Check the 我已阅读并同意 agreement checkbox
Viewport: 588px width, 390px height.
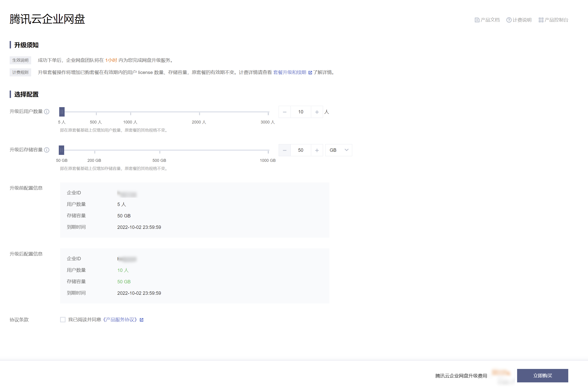click(x=63, y=320)
